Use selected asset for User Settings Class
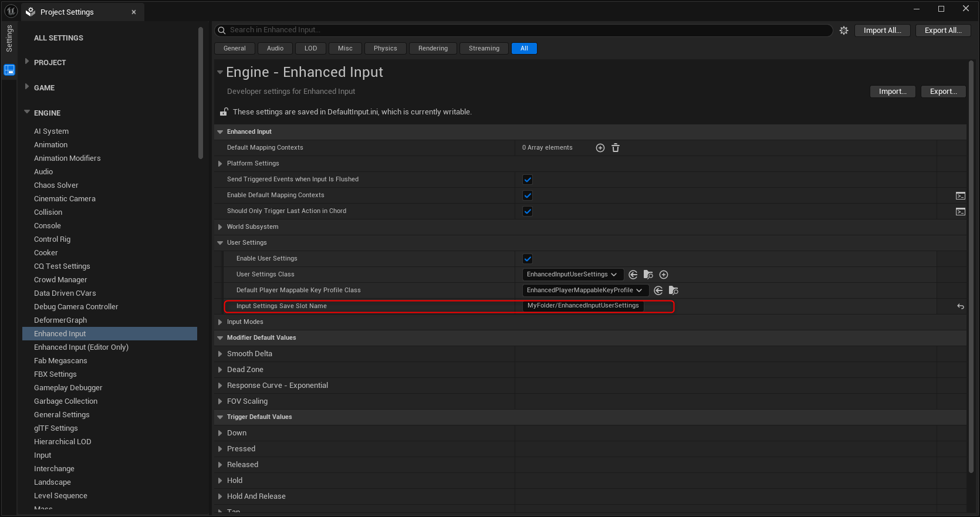 pyautogui.click(x=633, y=275)
